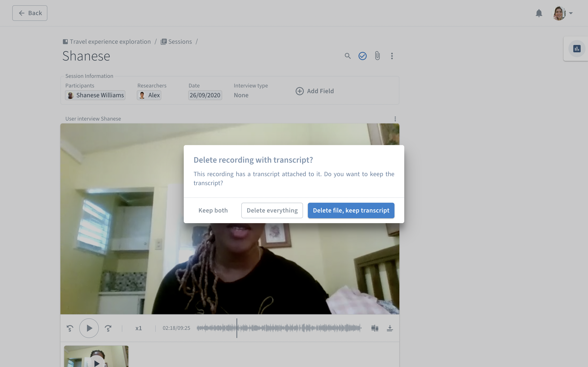Open attachments paperclip icon
The image size is (588, 367).
[377, 56]
